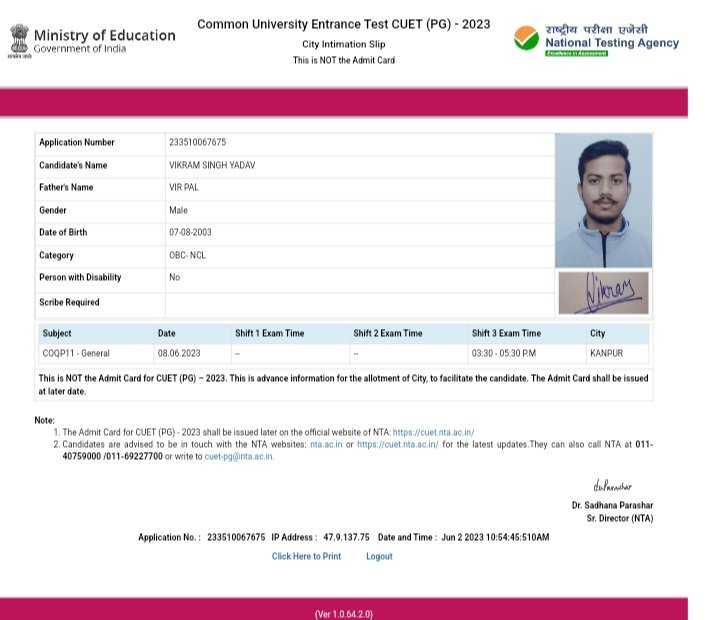The height and width of the screenshot is (620, 720).
Task: Click the Shift 2 Exam Time header
Action: 388,333
